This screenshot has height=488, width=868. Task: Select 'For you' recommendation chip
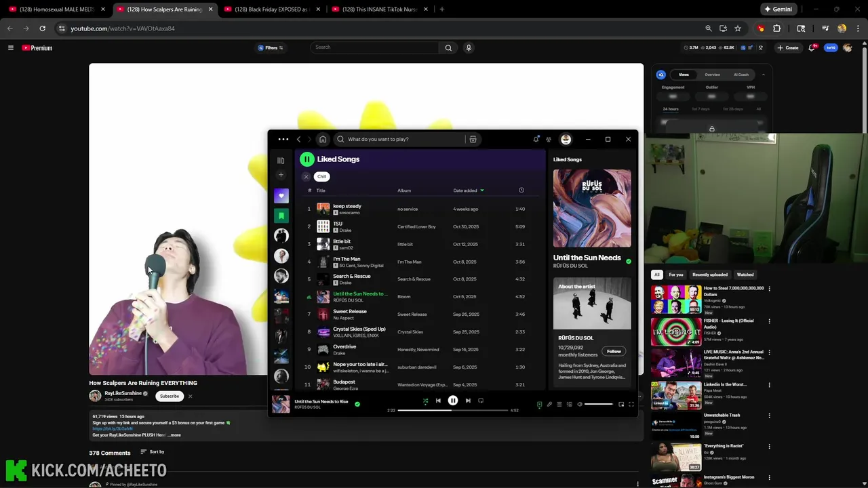676,274
